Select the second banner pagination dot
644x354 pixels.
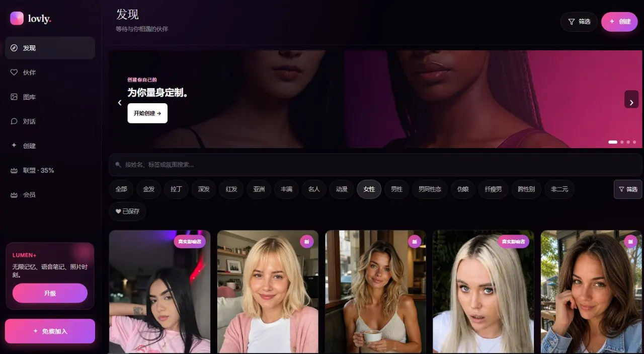(x=622, y=142)
